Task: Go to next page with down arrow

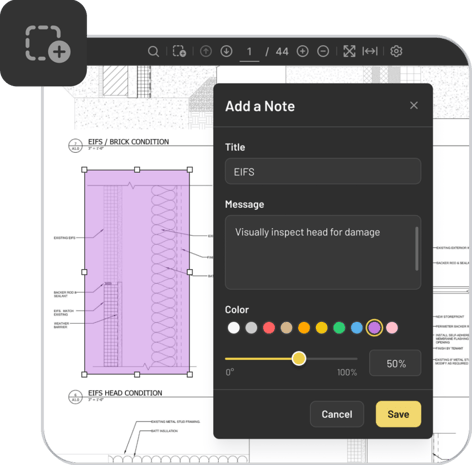Action: [x=226, y=51]
